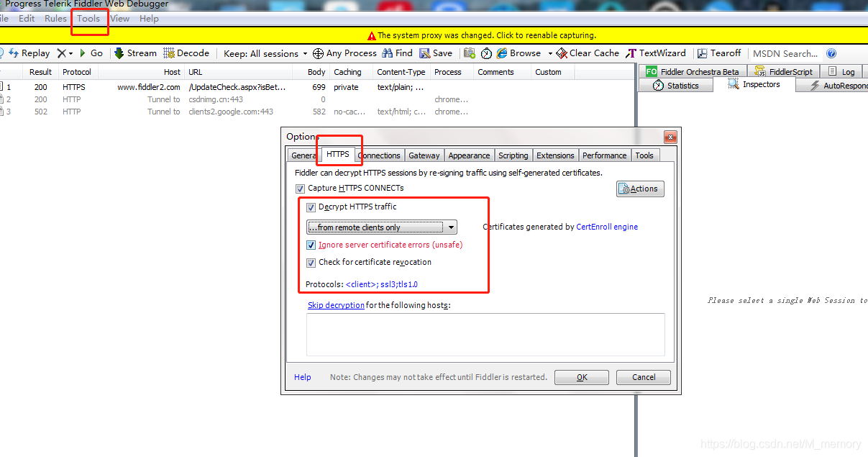Click into the skip decryption hosts text box
This screenshot has height=457, width=868.
coord(485,334)
